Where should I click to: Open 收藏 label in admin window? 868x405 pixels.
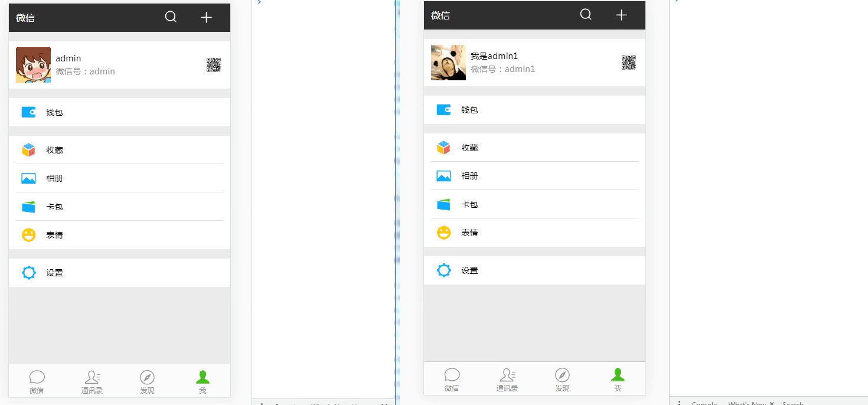(x=55, y=150)
